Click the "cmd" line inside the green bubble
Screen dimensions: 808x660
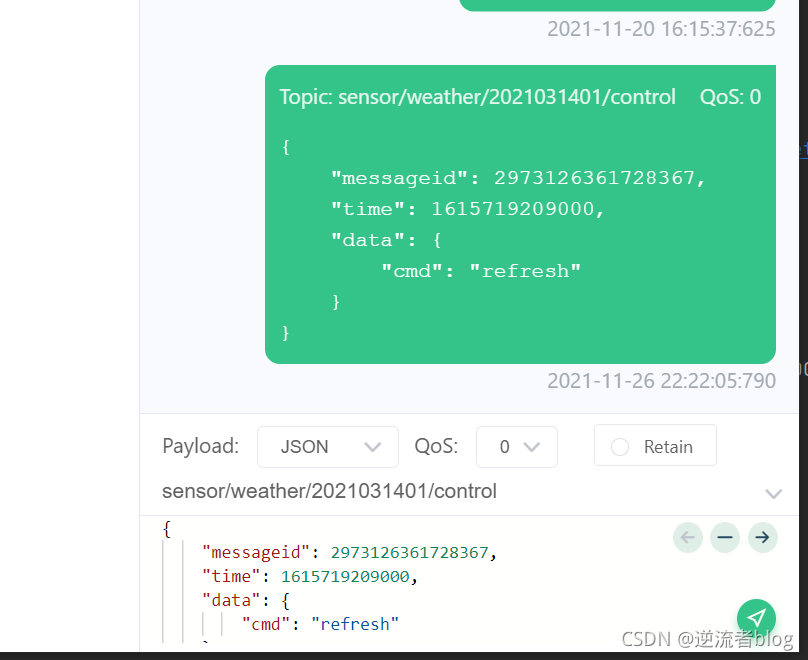click(480, 271)
